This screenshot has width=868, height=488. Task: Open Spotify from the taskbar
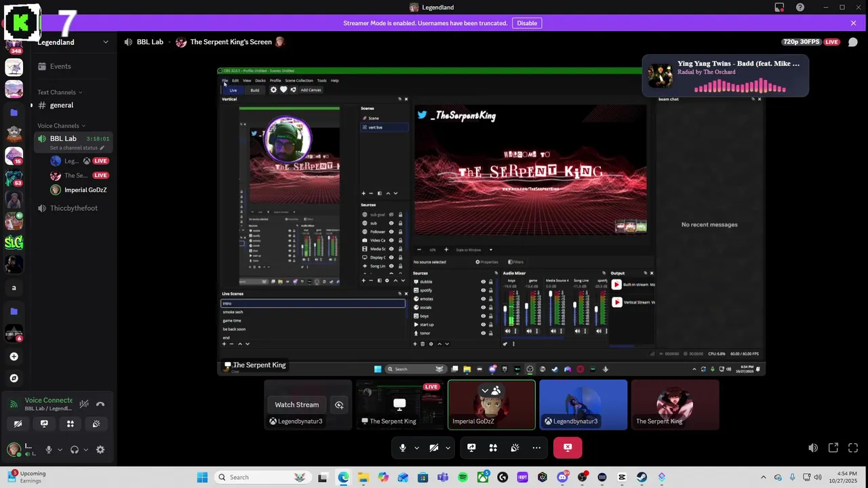click(x=462, y=477)
